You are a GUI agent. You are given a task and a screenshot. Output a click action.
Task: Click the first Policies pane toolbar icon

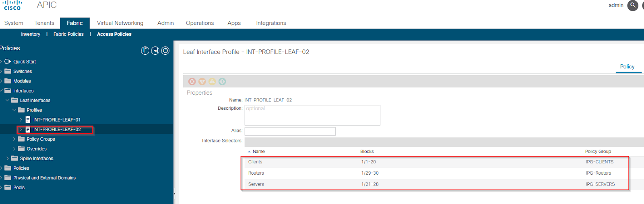[145, 51]
